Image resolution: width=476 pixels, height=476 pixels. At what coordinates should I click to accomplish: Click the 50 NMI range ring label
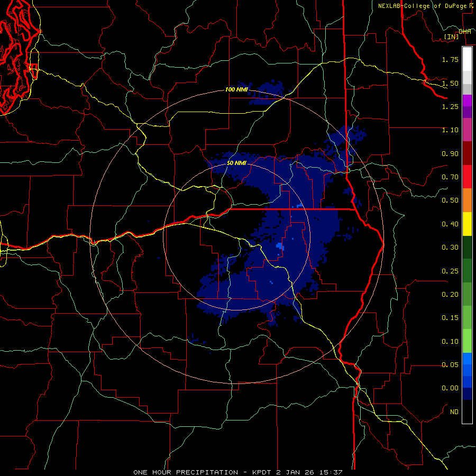click(236, 163)
